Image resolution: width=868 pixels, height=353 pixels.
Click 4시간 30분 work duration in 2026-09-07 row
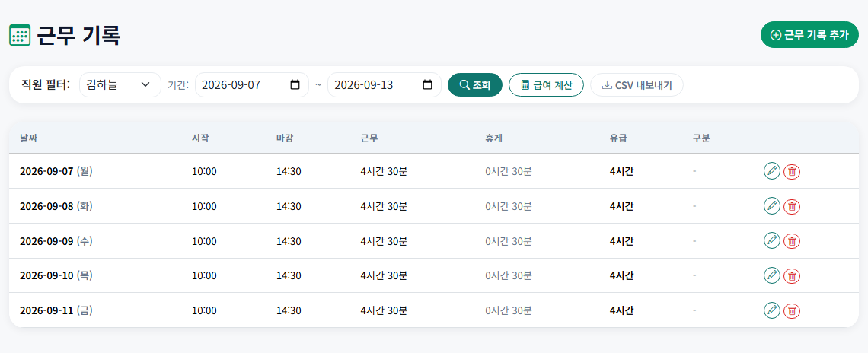pos(384,171)
